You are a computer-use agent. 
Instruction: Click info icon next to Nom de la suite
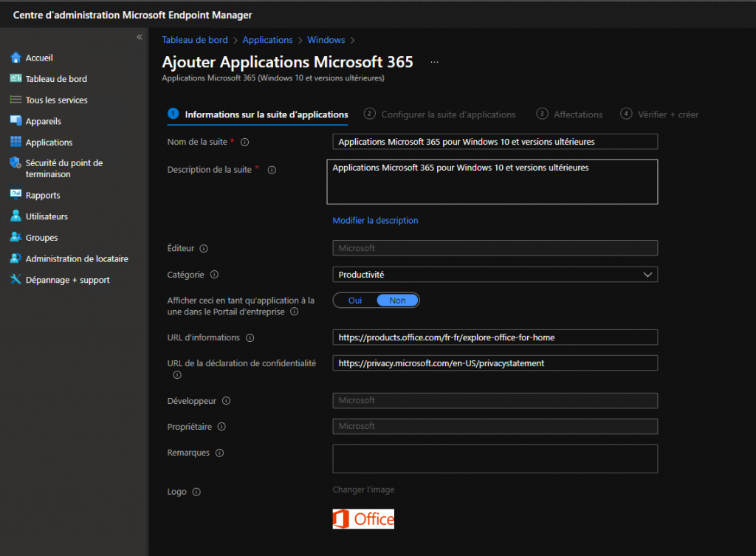pyautogui.click(x=245, y=143)
